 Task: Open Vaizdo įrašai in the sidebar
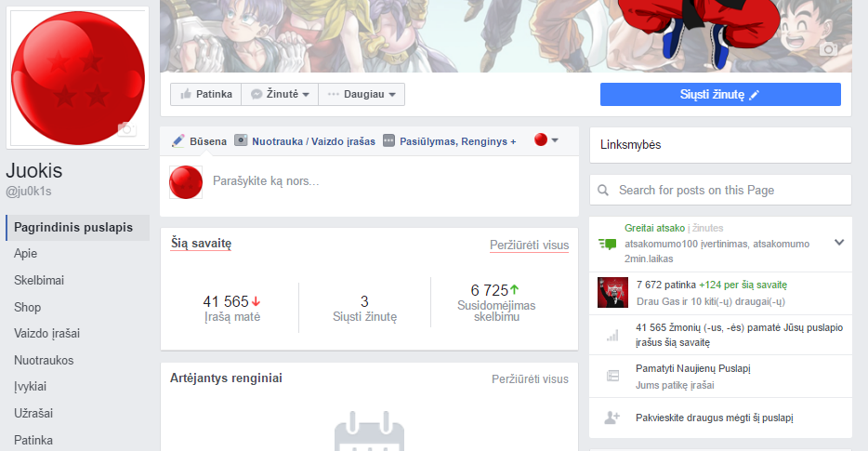[x=46, y=334]
